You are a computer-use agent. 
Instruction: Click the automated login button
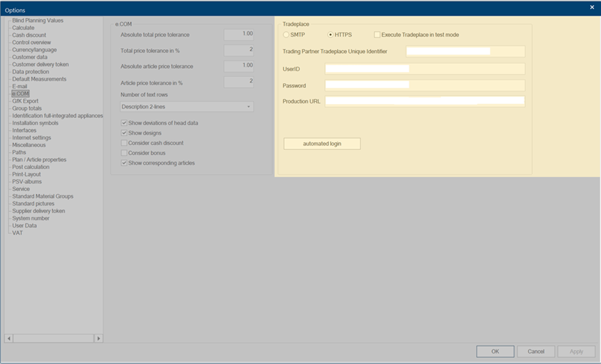point(322,144)
